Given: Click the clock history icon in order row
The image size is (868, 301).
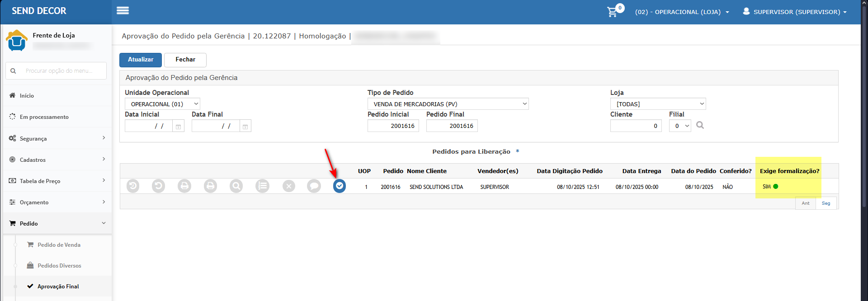Looking at the screenshot, I should coord(133,186).
